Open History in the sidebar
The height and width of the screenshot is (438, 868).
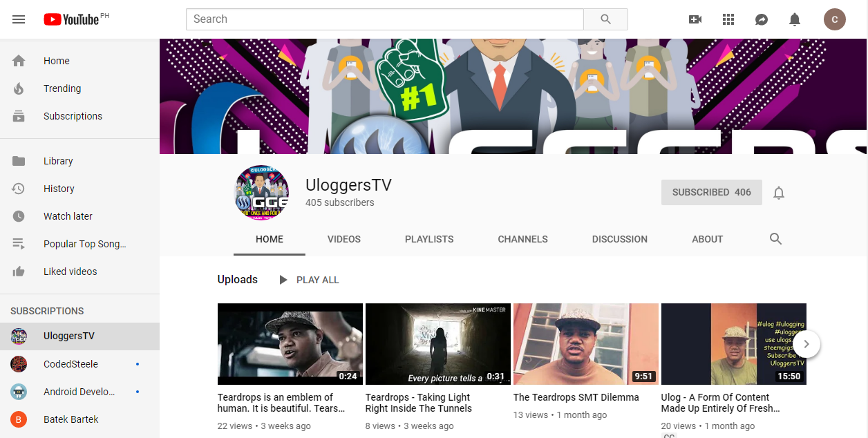79,189
